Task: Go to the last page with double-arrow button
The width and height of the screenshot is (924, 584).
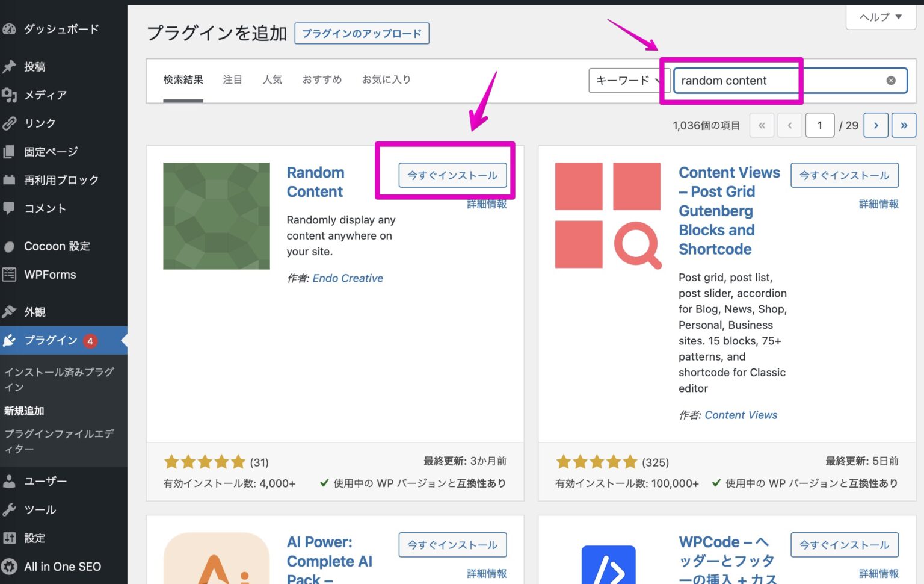Action: pos(904,125)
